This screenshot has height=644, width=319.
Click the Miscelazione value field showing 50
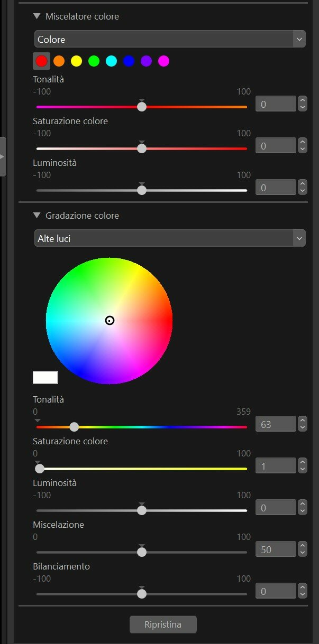click(x=276, y=549)
